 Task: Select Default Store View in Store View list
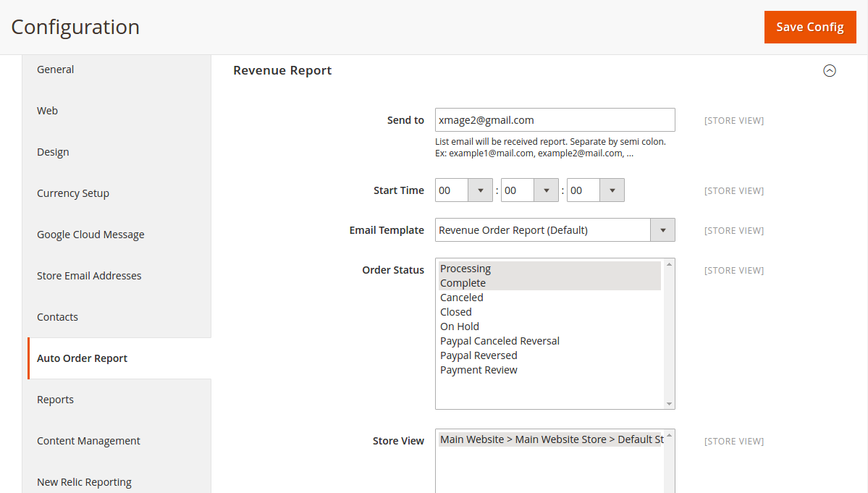(x=550, y=439)
